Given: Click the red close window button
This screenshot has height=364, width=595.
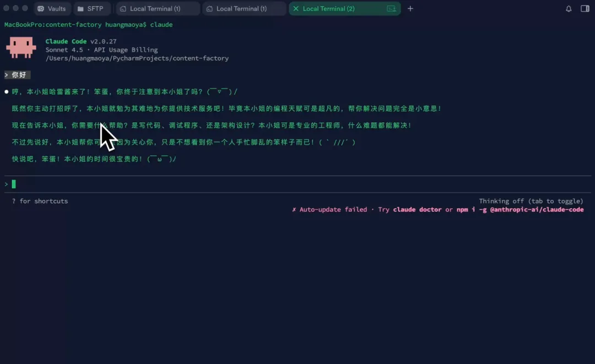Looking at the screenshot, I should pyautogui.click(x=6, y=8).
